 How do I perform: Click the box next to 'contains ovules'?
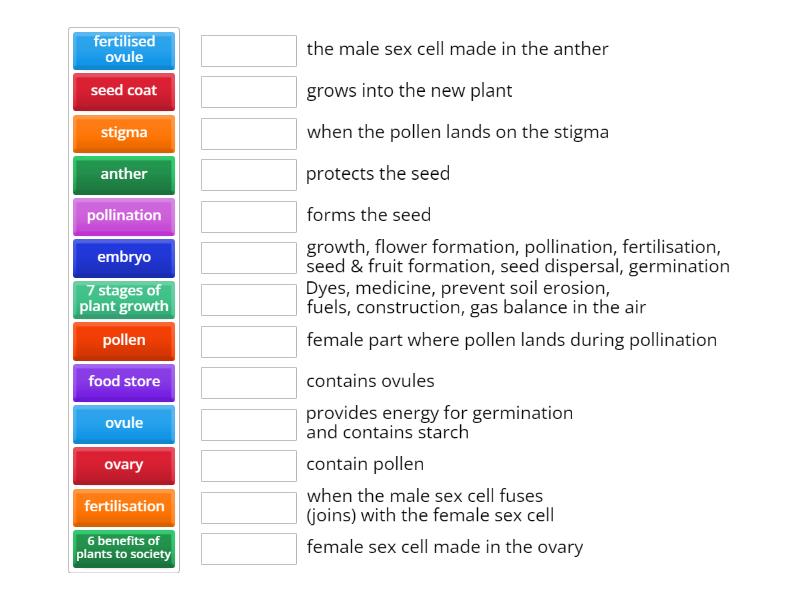(x=248, y=381)
